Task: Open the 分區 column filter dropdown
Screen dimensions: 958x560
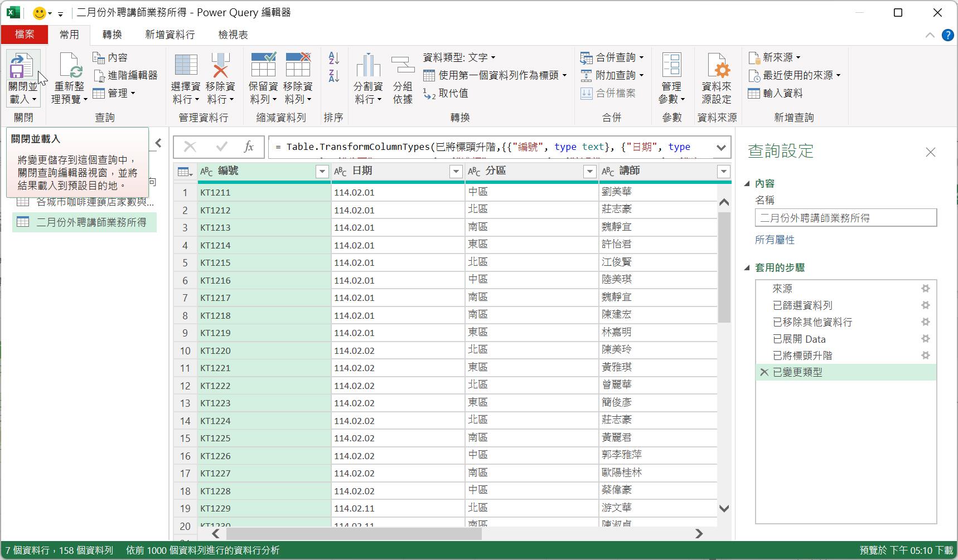Action: click(x=589, y=172)
